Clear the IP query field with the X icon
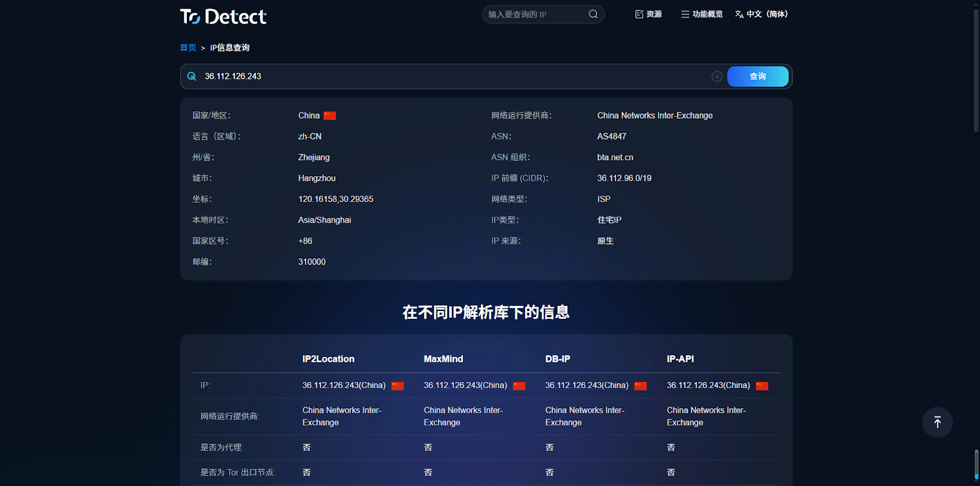Screen dimensions: 980x486 click(x=717, y=77)
